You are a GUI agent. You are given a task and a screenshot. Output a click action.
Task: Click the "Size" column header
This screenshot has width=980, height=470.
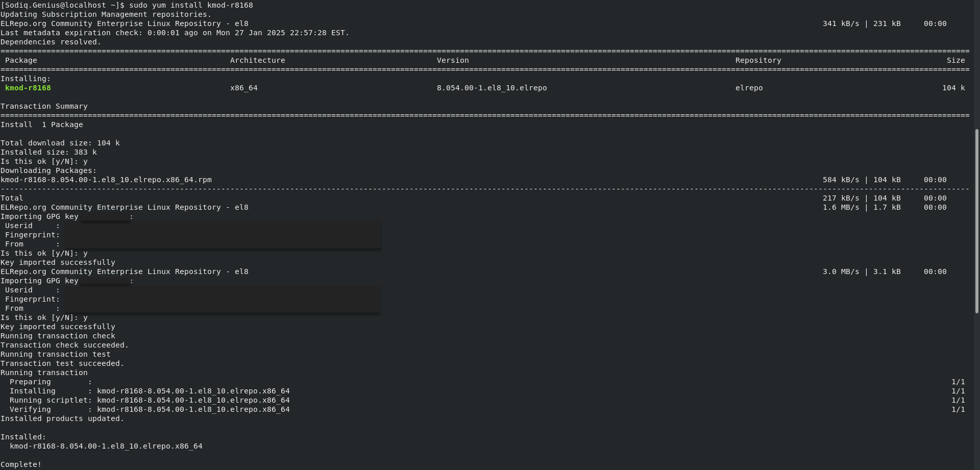click(955, 60)
